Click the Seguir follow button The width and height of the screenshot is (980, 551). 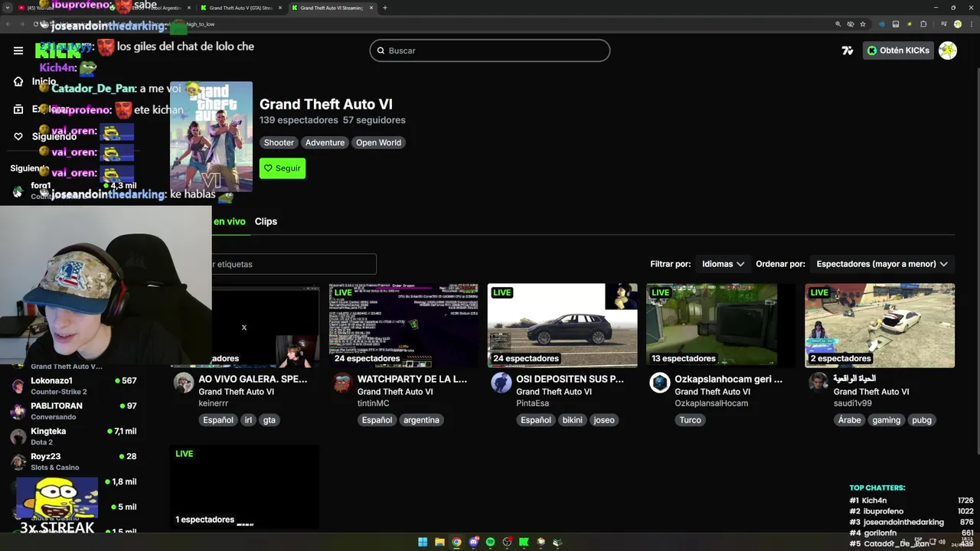point(283,168)
